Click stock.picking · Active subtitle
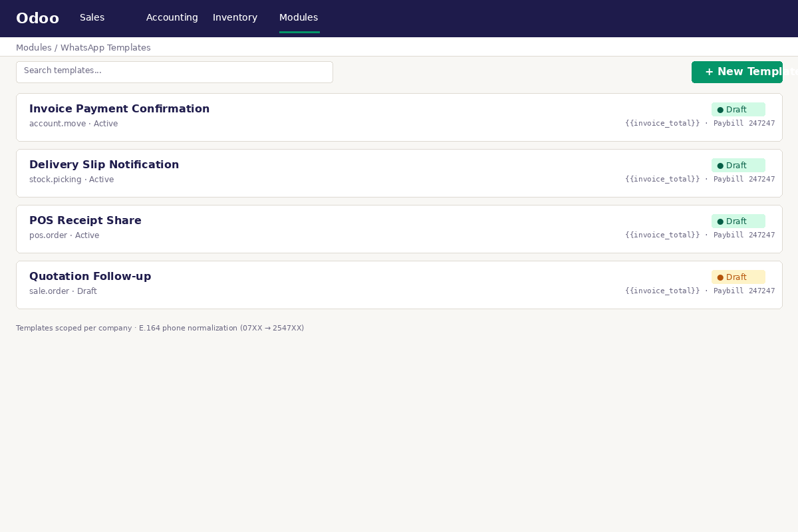 [x=71, y=180]
